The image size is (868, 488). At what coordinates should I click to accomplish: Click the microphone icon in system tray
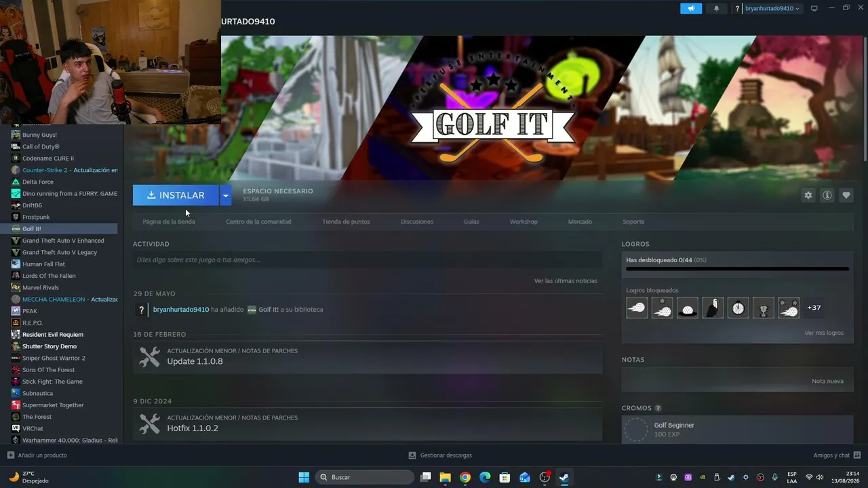[x=775, y=477]
